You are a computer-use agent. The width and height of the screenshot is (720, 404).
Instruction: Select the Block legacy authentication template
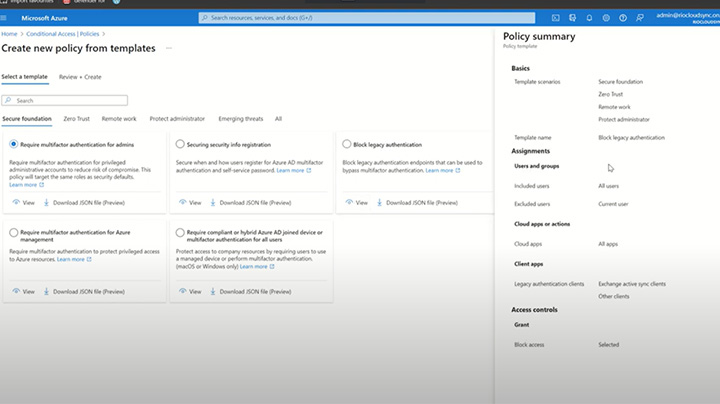(x=346, y=144)
